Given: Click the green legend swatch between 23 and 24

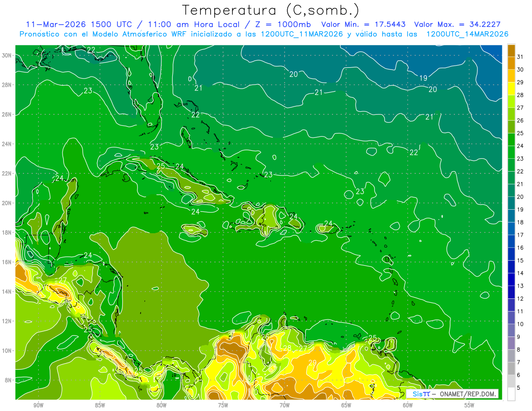Looking at the screenshot, I should 511,153.
